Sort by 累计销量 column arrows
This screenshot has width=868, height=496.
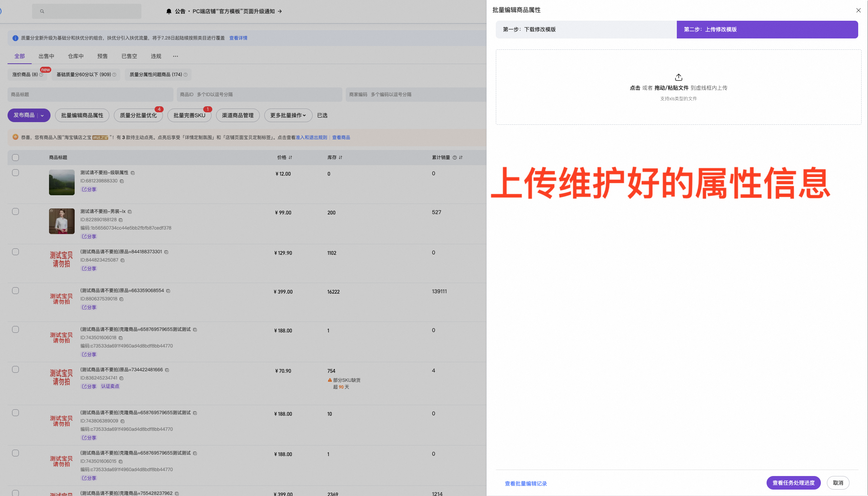[461, 158]
